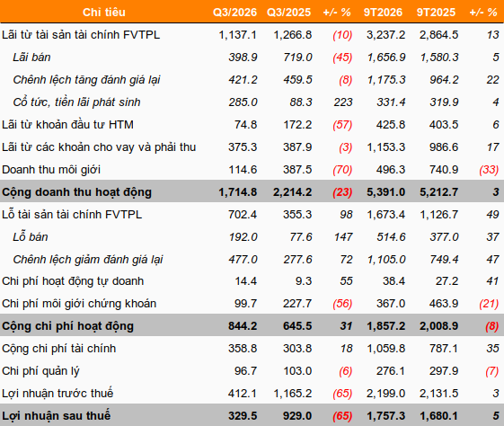This screenshot has height=426, width=504.
Task: Select the value 1,105.0
Action: pyautogui.click(x=386, y=260)
